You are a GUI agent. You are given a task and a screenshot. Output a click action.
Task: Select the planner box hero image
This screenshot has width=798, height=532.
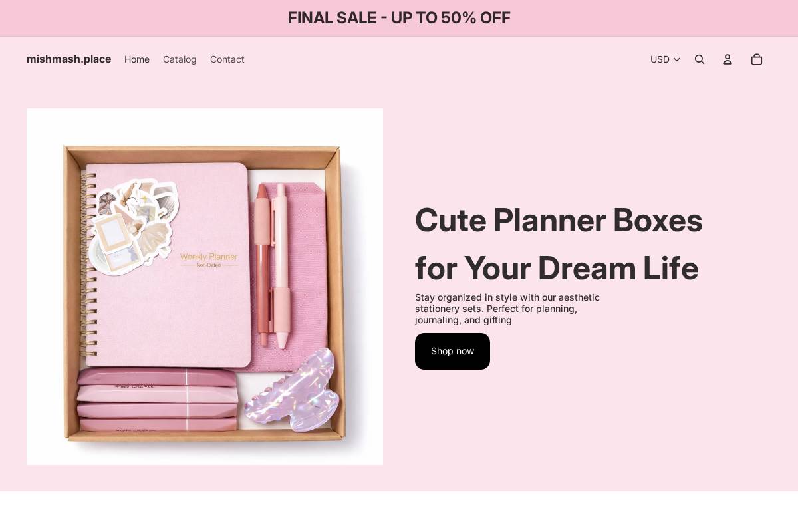[x=205, y=287]
